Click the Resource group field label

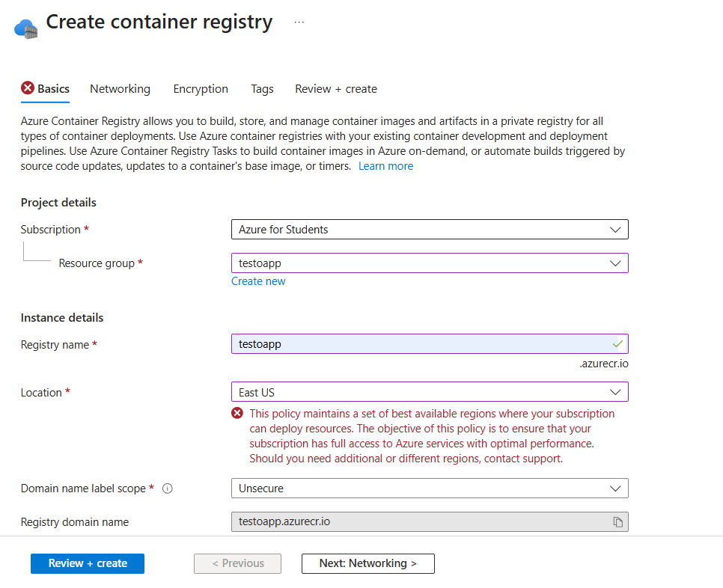pos(97,263)
